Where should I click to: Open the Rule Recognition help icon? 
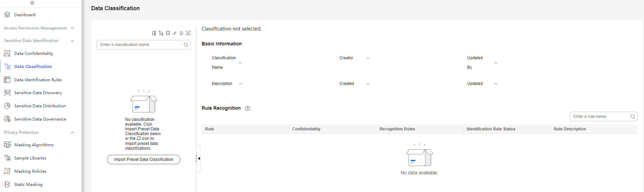click(248, 108)
